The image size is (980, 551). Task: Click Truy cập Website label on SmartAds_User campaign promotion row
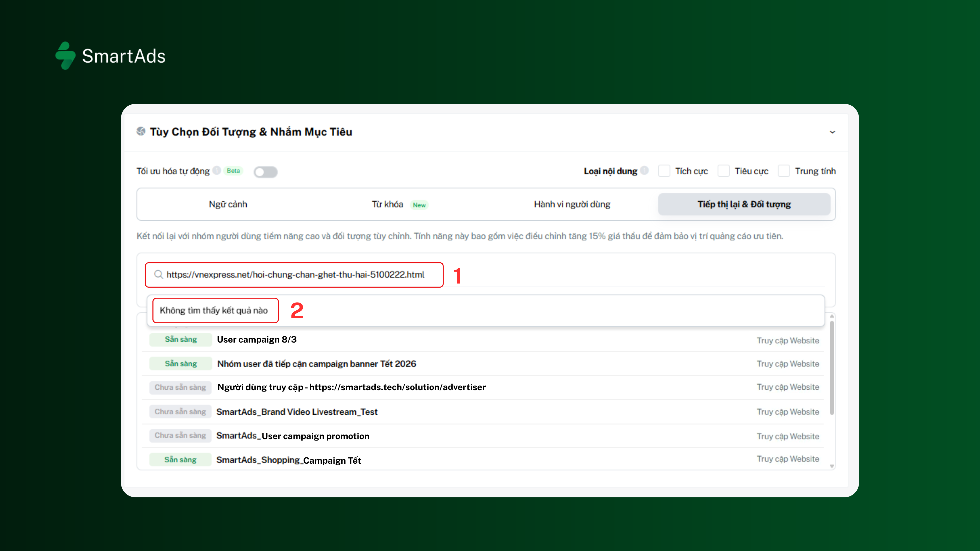pyautogui.click(x=788, y=436)
